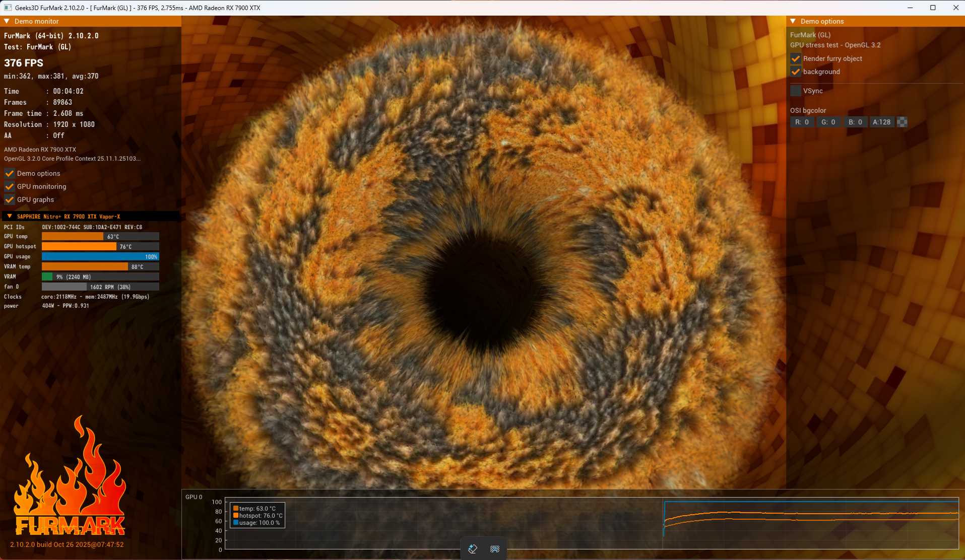Toggle the background checkbox
965x560 pixels.
[796, 72]
